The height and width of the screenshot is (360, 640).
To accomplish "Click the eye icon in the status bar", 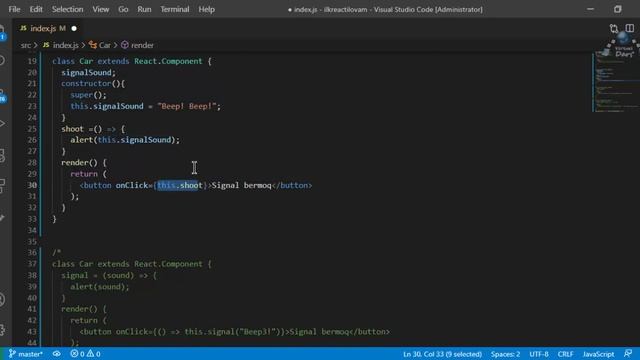I will point(57,354).
